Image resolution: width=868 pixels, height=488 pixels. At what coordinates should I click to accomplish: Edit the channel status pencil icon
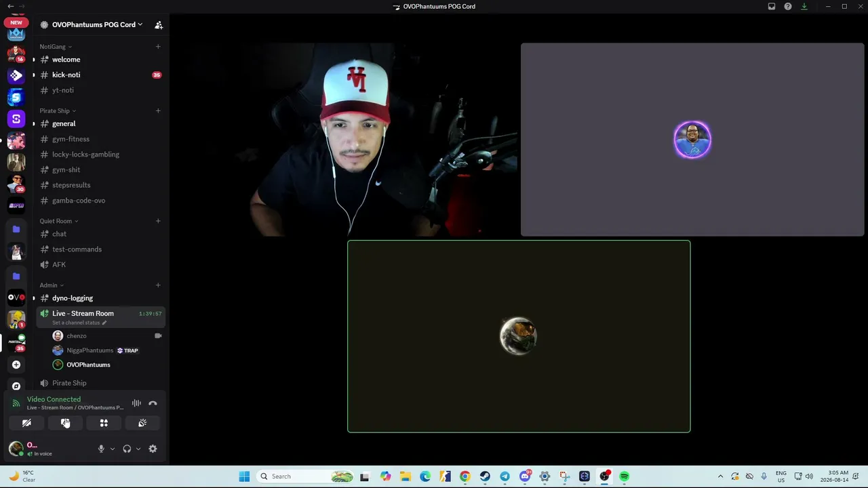click(x=104, y=323)
